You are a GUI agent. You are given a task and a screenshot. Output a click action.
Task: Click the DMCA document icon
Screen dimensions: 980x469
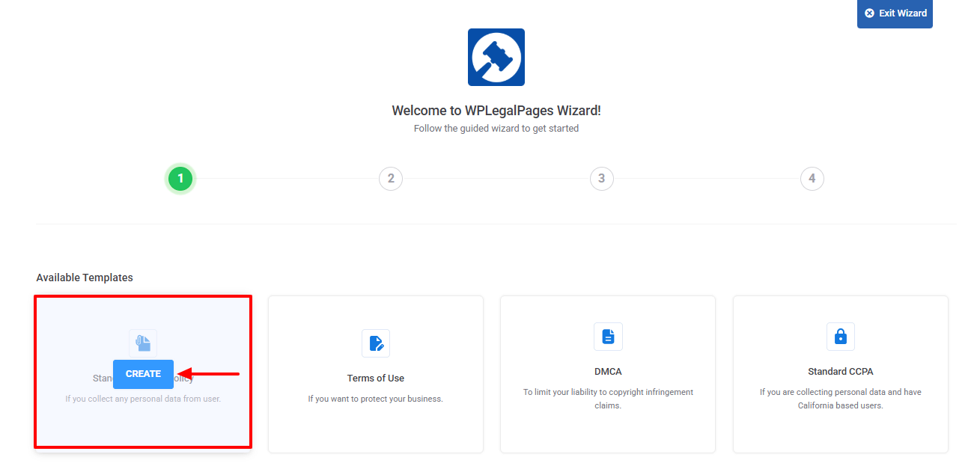click(x=608, y=337)
